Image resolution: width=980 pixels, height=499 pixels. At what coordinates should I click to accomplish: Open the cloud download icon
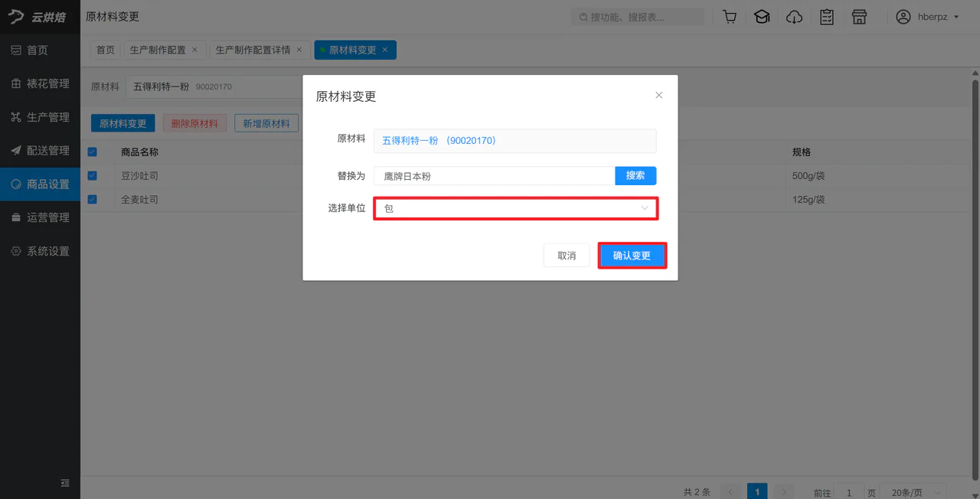795,17
